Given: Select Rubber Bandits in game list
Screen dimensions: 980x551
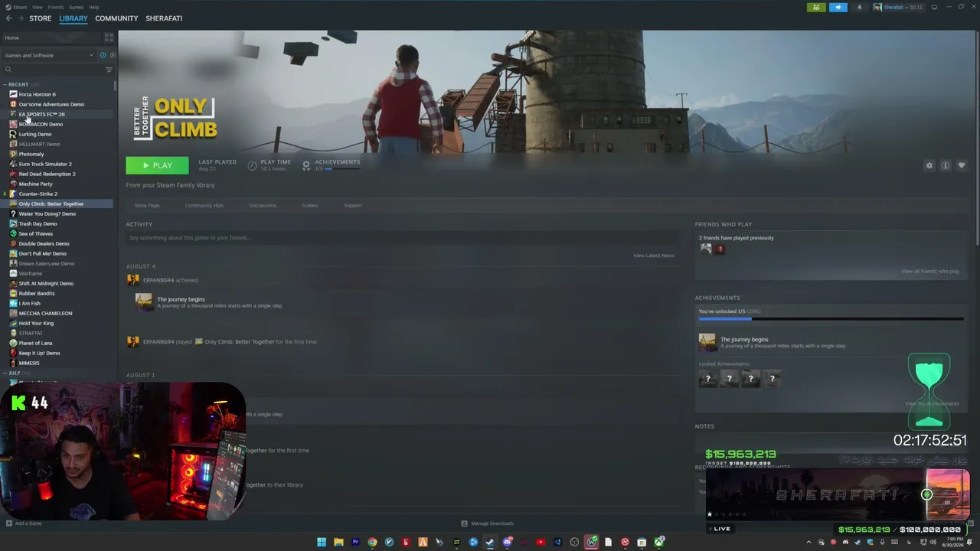Looking at the screenshot, I should point(58,293).
